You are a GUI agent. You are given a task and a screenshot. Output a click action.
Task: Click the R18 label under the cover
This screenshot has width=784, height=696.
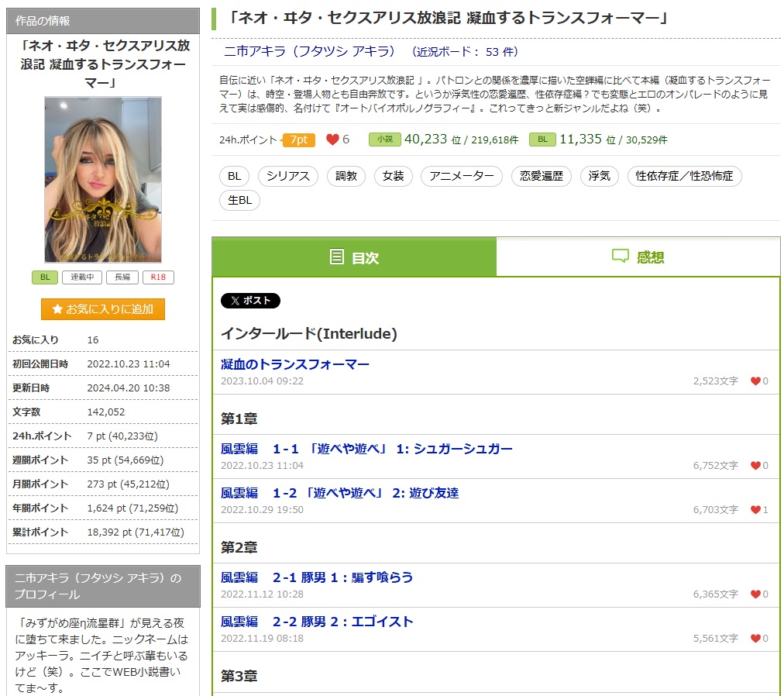(x=158, y=277)
